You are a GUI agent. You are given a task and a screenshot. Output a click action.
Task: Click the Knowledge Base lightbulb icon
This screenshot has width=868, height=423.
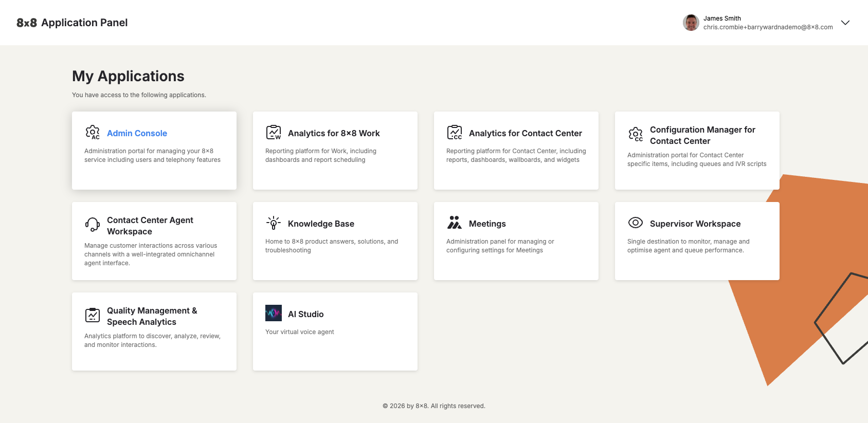pos(274,223)
